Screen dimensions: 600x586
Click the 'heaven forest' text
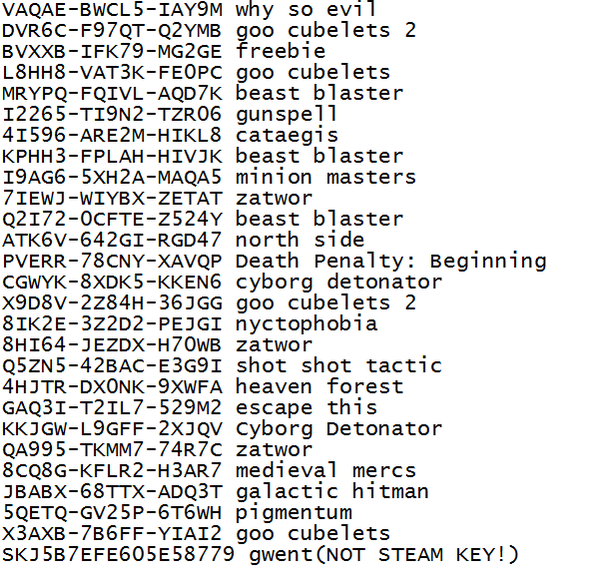coord(320,387)
